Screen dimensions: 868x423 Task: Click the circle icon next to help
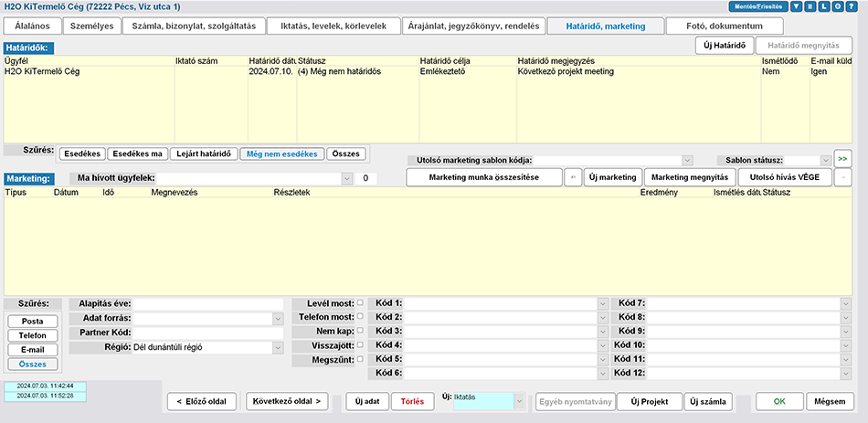(838, 6)
